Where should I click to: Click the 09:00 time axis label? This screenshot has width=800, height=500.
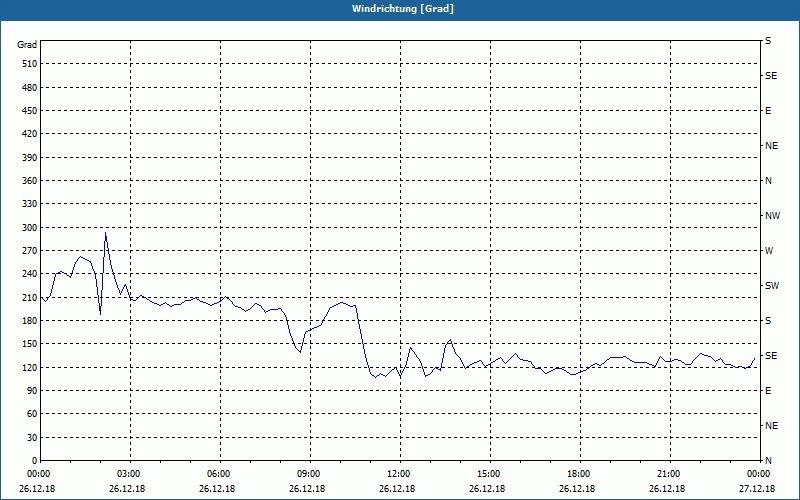[308, 474]
